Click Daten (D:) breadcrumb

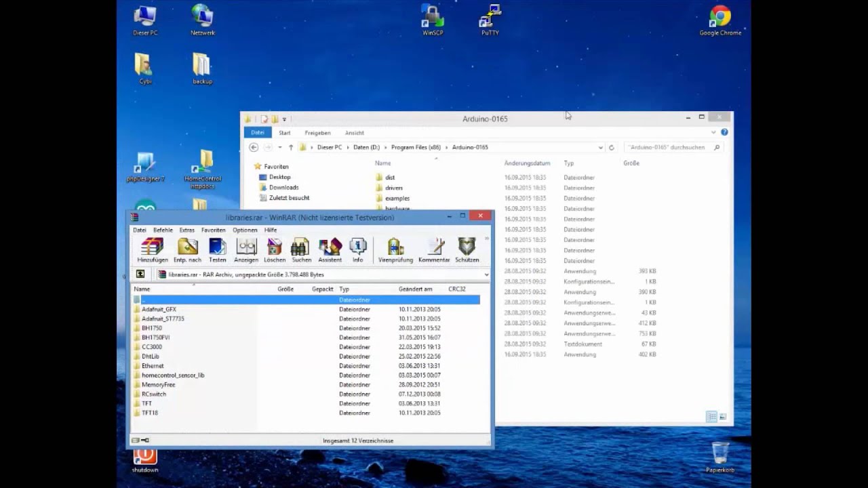click(x=366, y=147)
